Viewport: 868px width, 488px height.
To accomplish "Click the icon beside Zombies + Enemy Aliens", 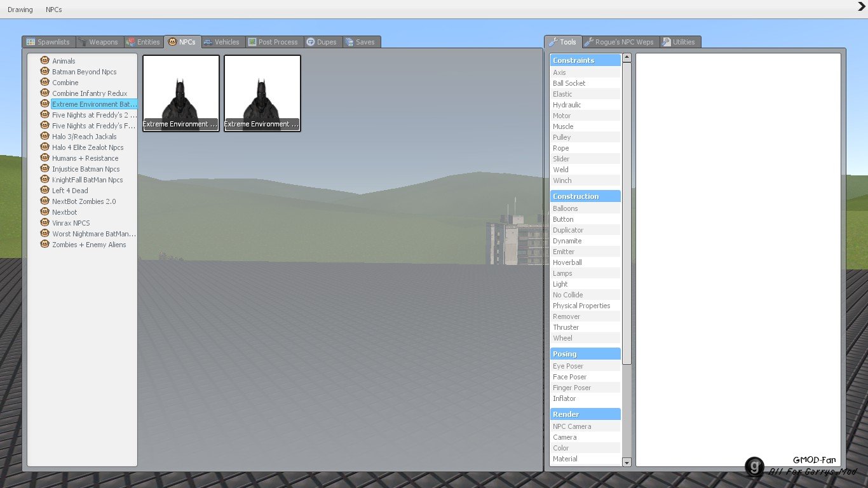I will (x=45, y=244).
